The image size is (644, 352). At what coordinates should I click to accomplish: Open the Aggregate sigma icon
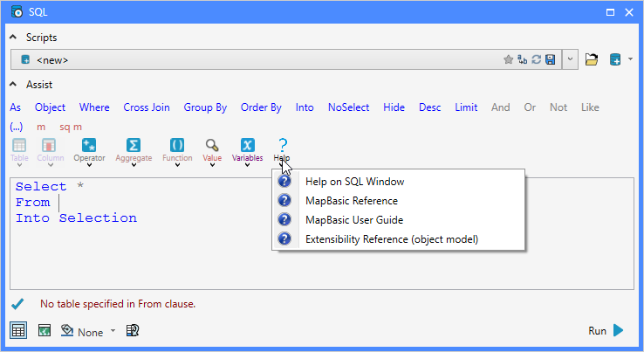133,145
